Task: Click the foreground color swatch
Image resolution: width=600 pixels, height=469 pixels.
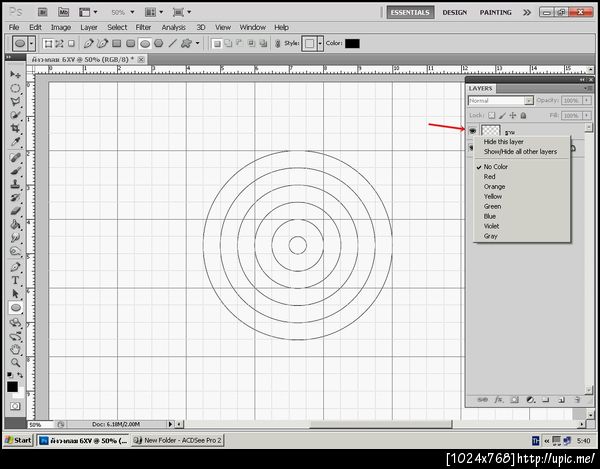Action: pos(12,387)
